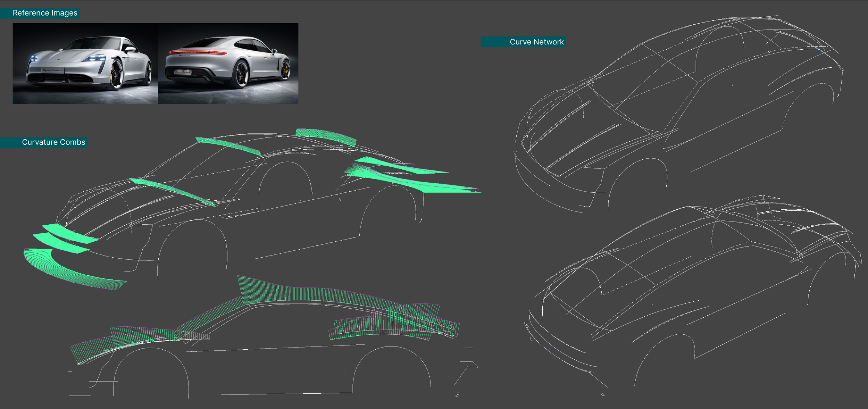Open the rear-view Porsche reference photo
Screen dimensions: 868x409
click(x=228, y=64)
